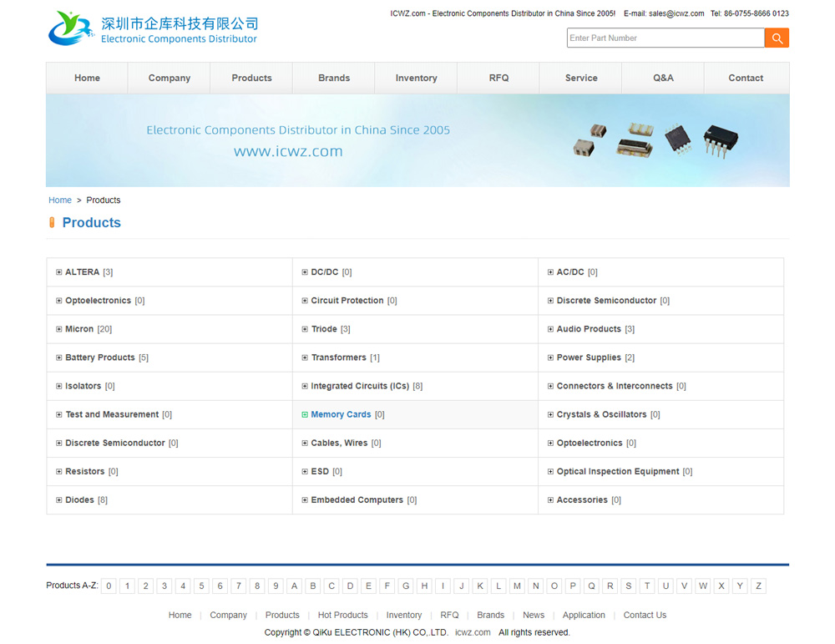835x644 pixels.
Task: Click the Contact Us footer link
Action: tap(645, 616)
